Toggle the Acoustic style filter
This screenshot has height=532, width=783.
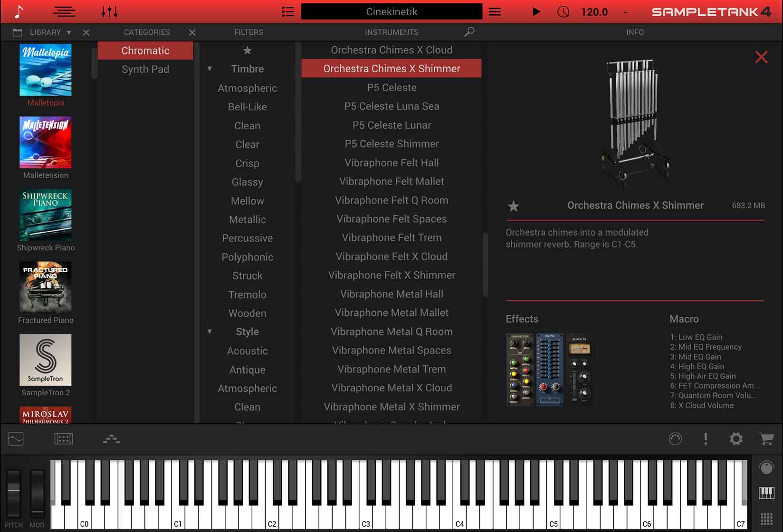(x=247, y=351)
